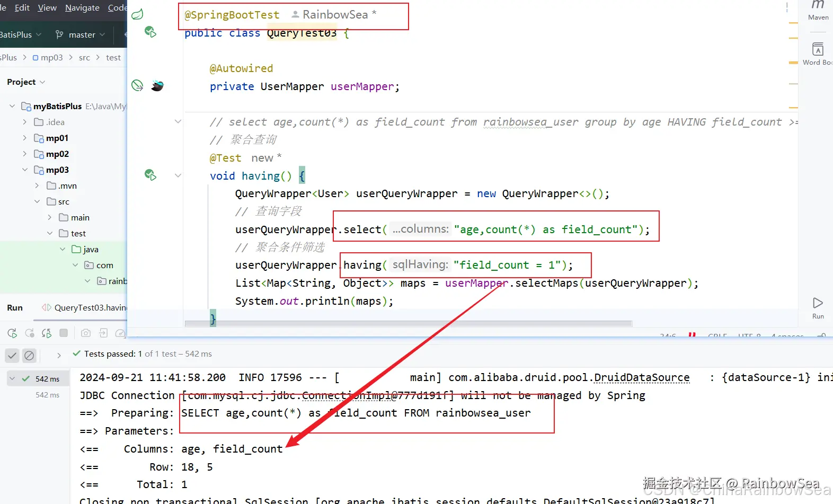
Task: Collapse the having() method fold arrow
Action: [178, 175]
